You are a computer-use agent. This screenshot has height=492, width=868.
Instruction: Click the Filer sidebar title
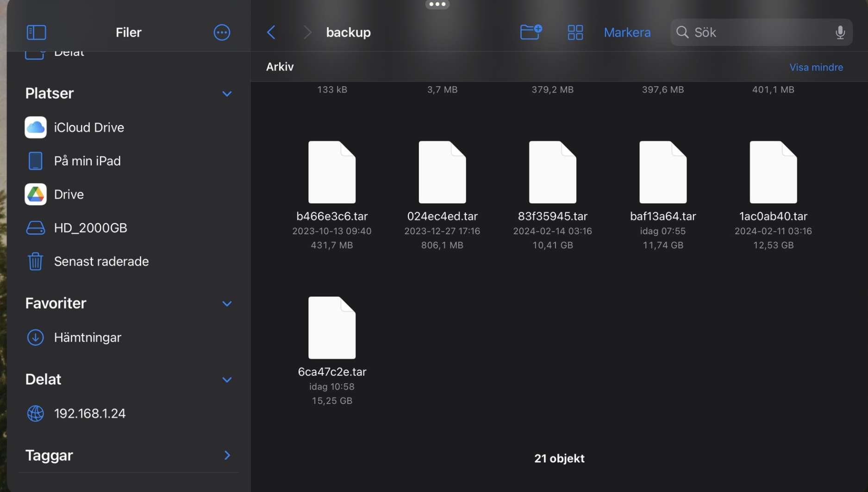pyautogui.click(x=129, y=32)
